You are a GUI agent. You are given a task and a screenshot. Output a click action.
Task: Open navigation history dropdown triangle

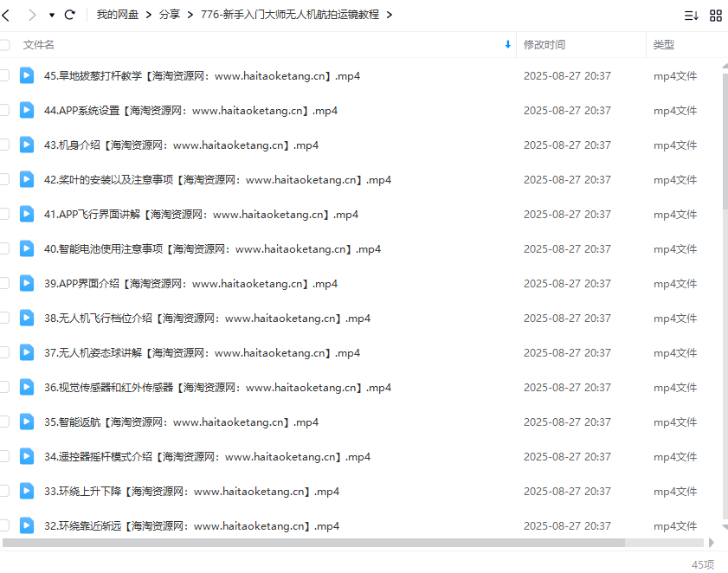pos(52,16)
